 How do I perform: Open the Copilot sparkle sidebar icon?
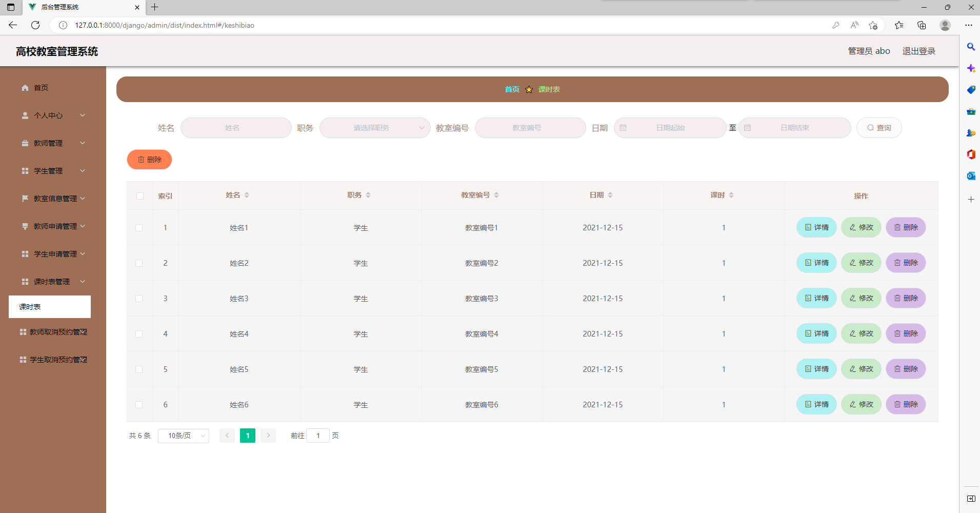[x=971, y=68]
